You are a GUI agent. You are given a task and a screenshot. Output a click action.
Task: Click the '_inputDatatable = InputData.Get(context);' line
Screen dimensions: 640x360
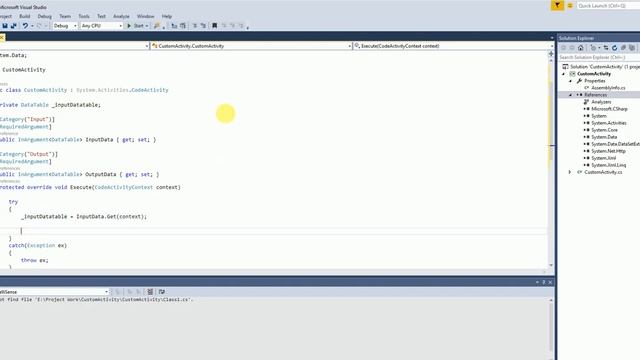pyautogui.click(x=84, y=217)
